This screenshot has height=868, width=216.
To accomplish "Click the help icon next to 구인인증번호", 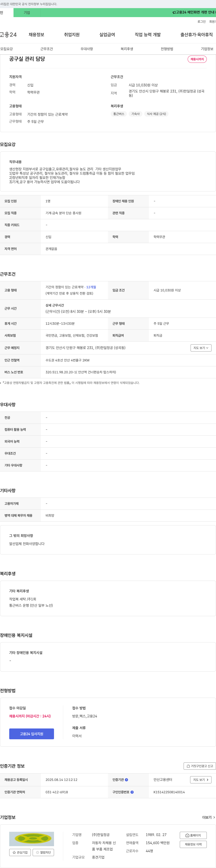I will pos(132,792).
